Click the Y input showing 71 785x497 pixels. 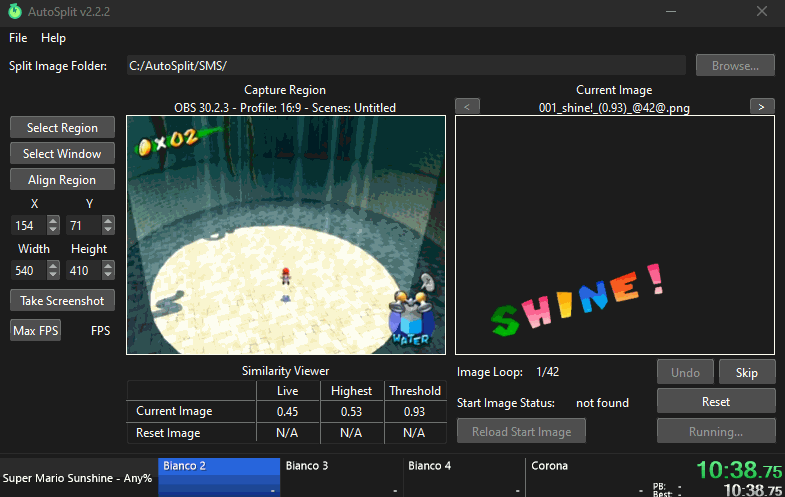[84, 226]
